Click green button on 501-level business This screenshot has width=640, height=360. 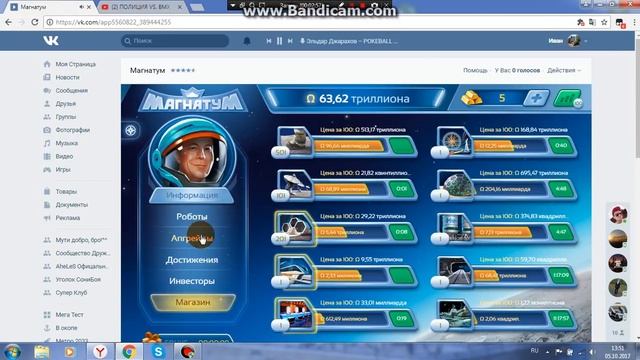tap(402, 146)
